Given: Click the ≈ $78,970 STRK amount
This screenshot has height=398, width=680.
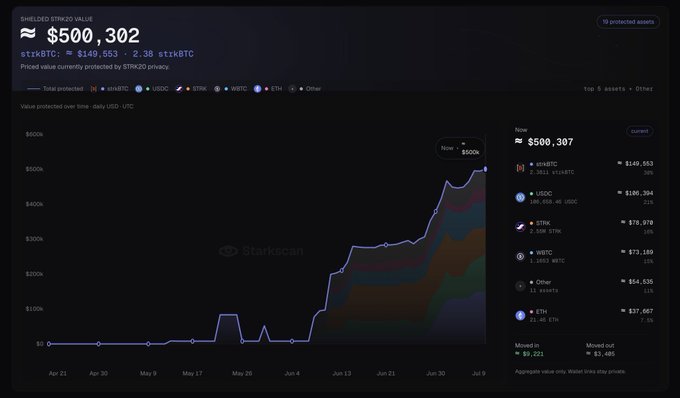Looking at the screenshot, I should pos(637,222).
